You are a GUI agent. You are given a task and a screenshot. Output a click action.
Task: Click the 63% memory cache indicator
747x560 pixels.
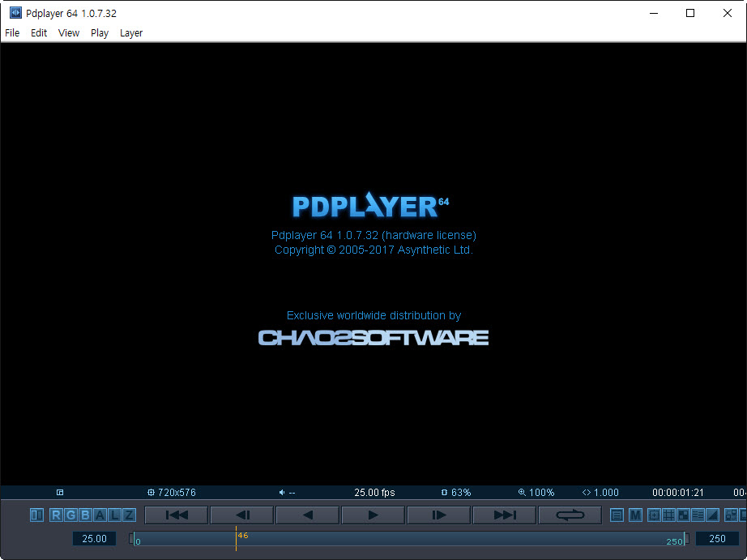456,492
